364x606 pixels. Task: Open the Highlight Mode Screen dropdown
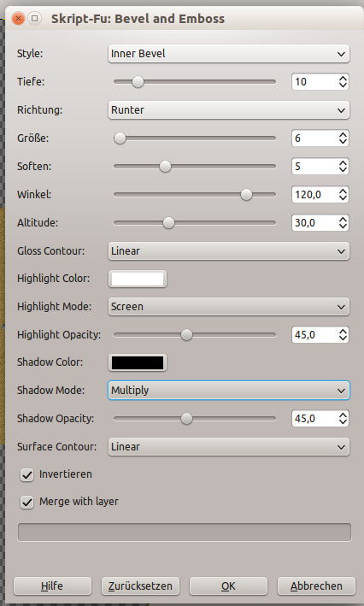229,307
